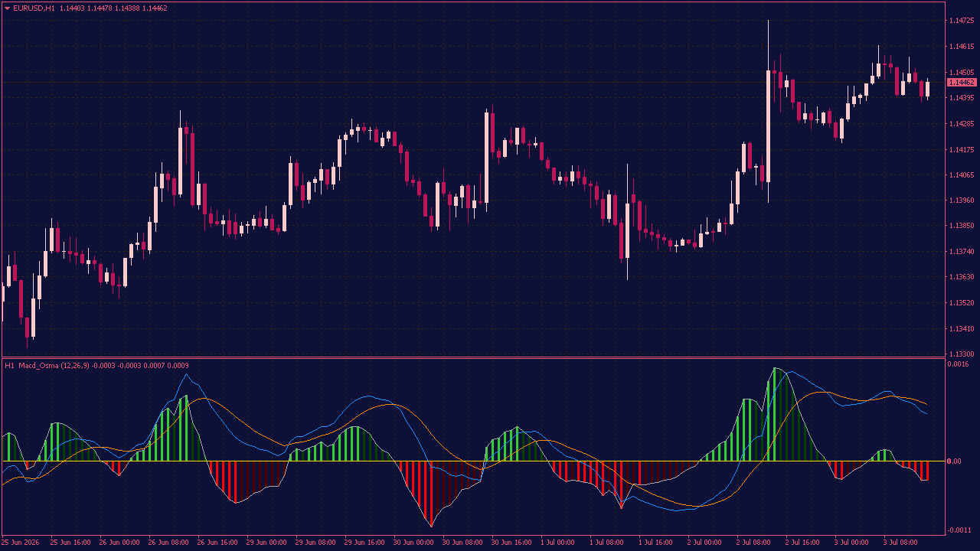Click price scale value 1.13850
The image size is (980, 551).
(x=961, y=226)
